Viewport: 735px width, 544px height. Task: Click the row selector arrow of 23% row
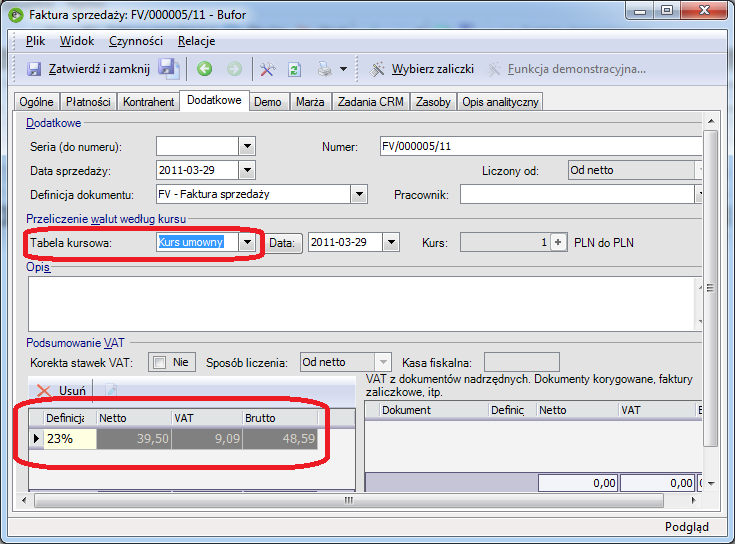[36, 439]
